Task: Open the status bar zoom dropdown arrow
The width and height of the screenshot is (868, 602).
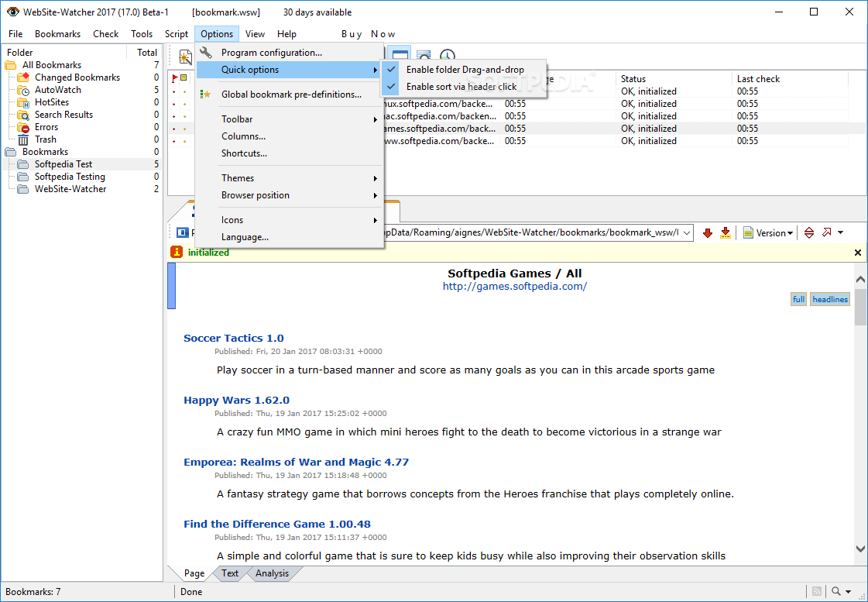Action: tap(848, 592)
